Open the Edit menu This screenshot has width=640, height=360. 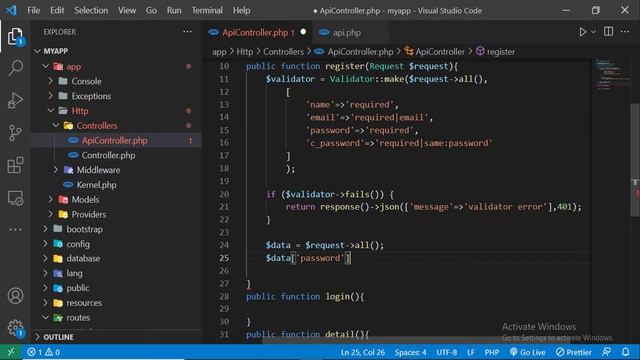(57, 10)
